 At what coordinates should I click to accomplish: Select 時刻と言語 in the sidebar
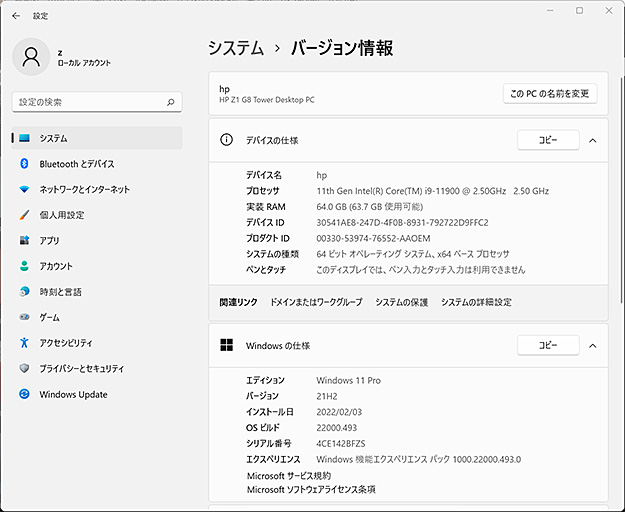coord(60,292)
